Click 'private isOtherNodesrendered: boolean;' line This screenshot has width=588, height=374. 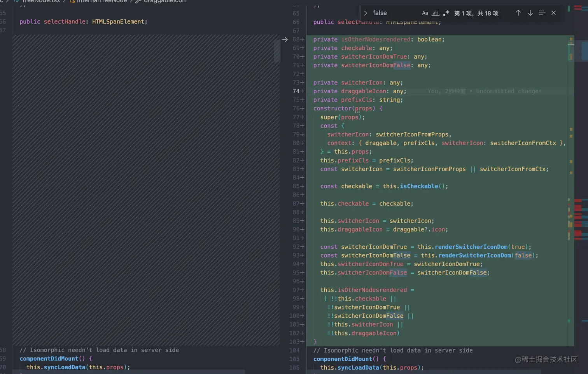pos(379,40)
